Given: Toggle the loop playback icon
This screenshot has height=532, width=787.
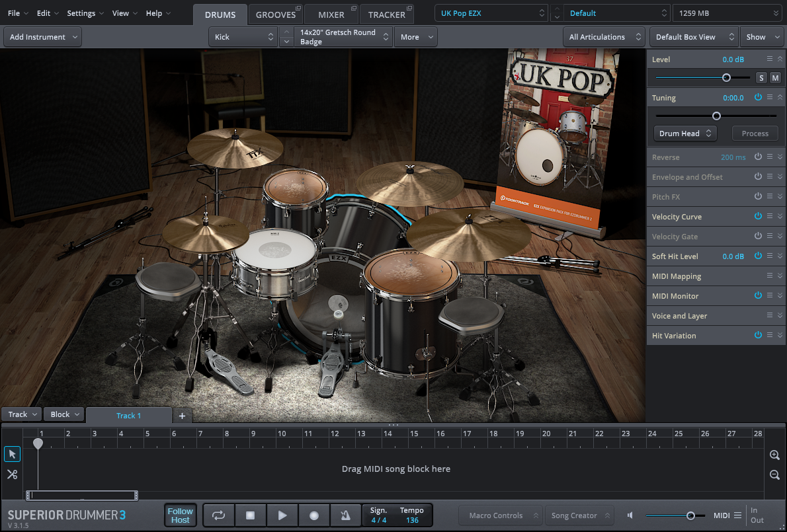Looking at the screenshot, I should tap(218, 515).
